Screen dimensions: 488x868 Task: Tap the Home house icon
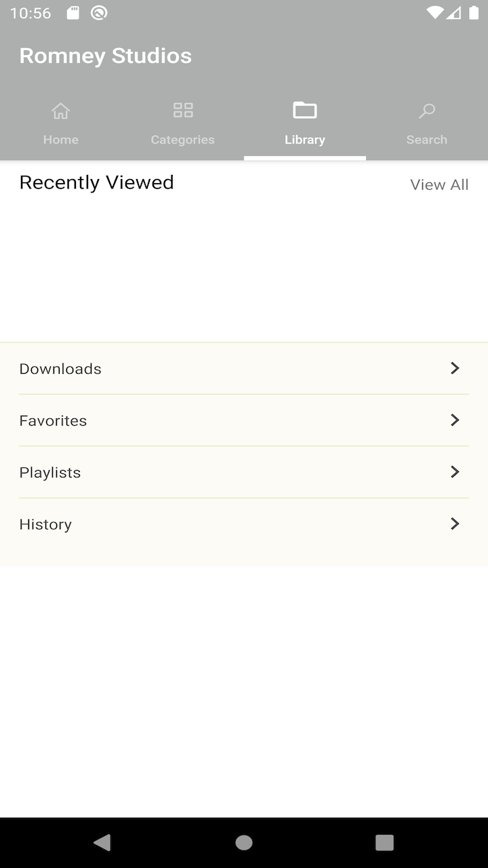click(x=61, y=111)
